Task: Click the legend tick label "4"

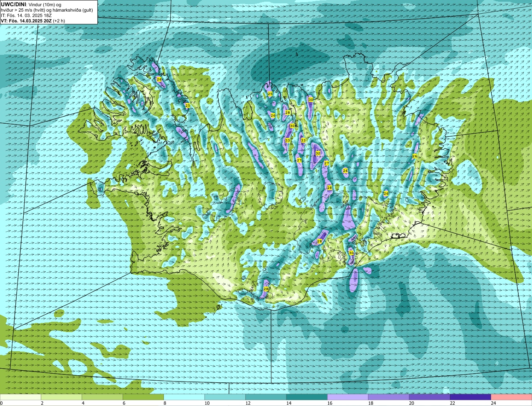Action: click(x=83, y=403)
